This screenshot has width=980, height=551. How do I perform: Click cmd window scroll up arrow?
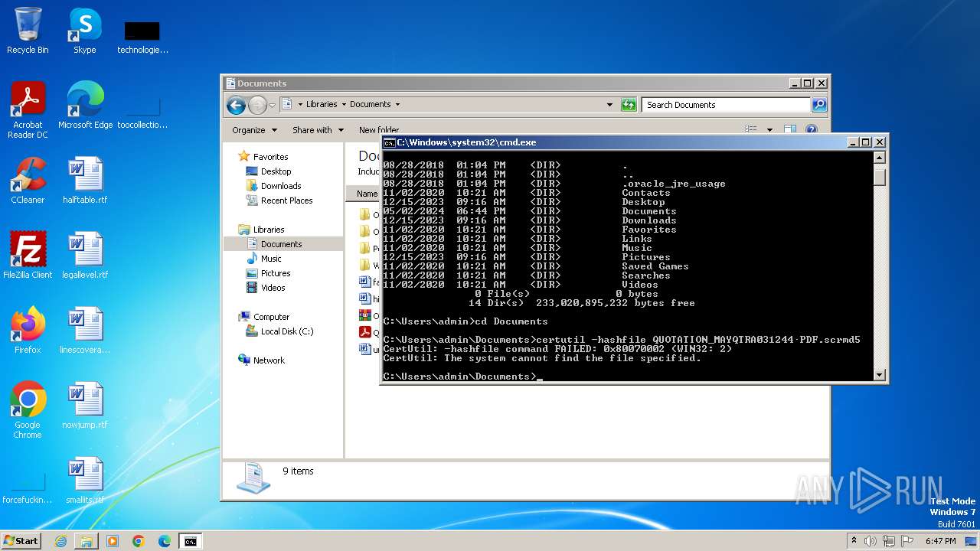pyautogui.click(x=880, y=158)
